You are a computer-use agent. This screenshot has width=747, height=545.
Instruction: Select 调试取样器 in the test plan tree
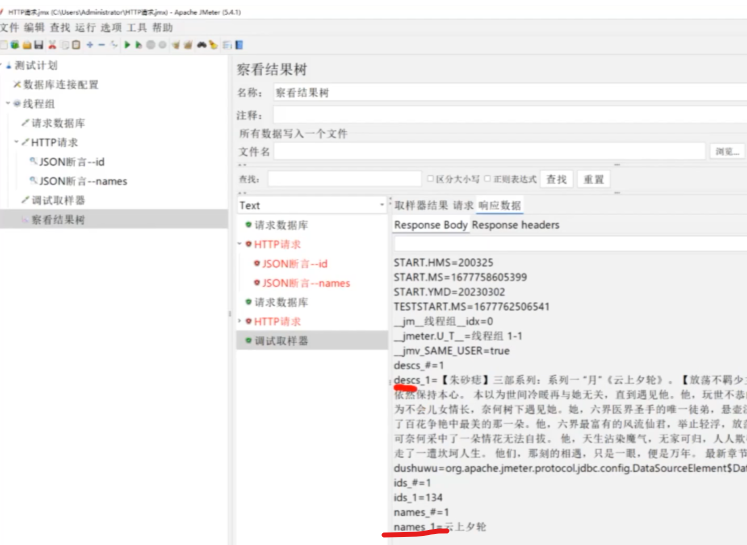58,201
